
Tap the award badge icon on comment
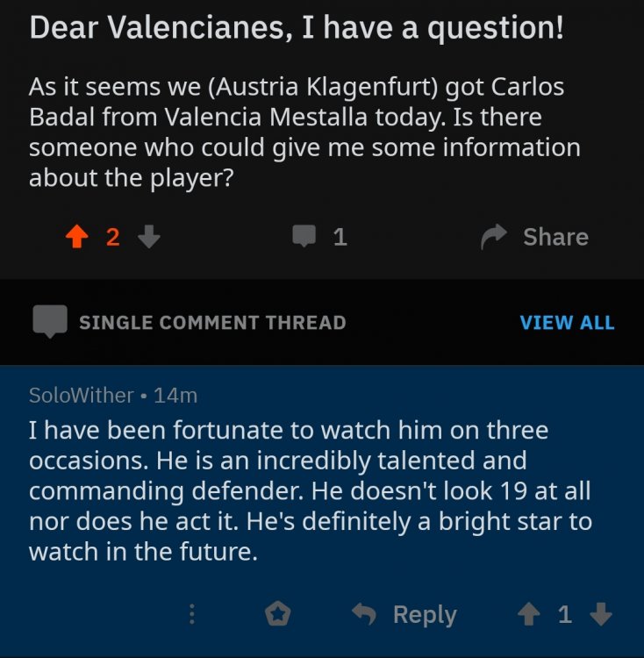tap(278, 614)
